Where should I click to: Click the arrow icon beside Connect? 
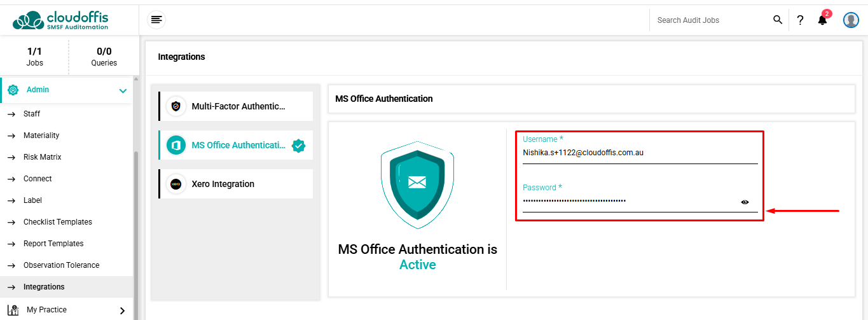point(11,179)
